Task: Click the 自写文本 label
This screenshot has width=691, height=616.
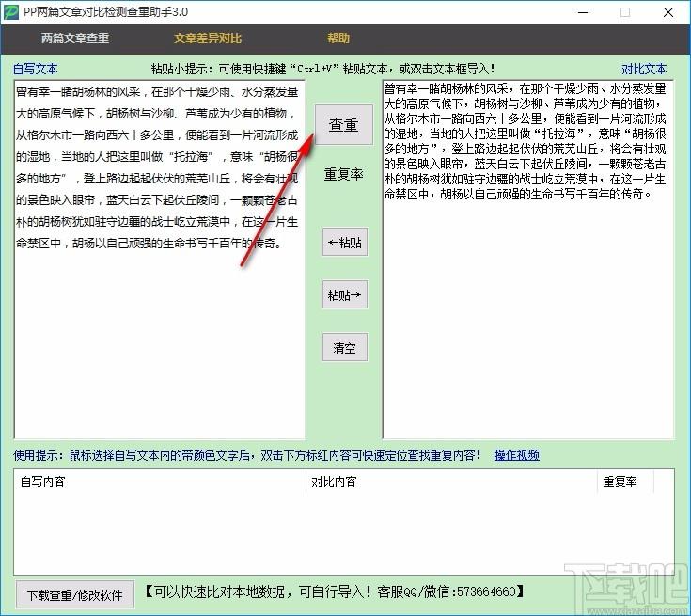Action: click(36, 69)
